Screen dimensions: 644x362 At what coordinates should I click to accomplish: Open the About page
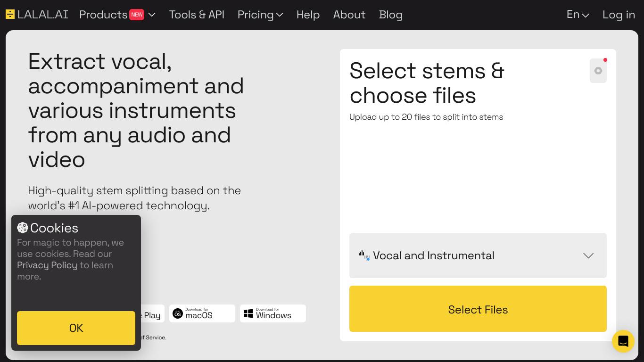(x=349, y=15)
